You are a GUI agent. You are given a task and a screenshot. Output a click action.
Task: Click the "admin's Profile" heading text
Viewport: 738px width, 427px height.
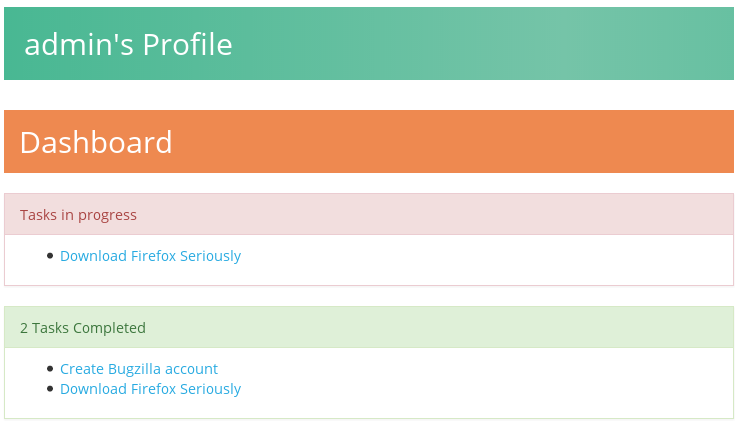click(128, 44)
